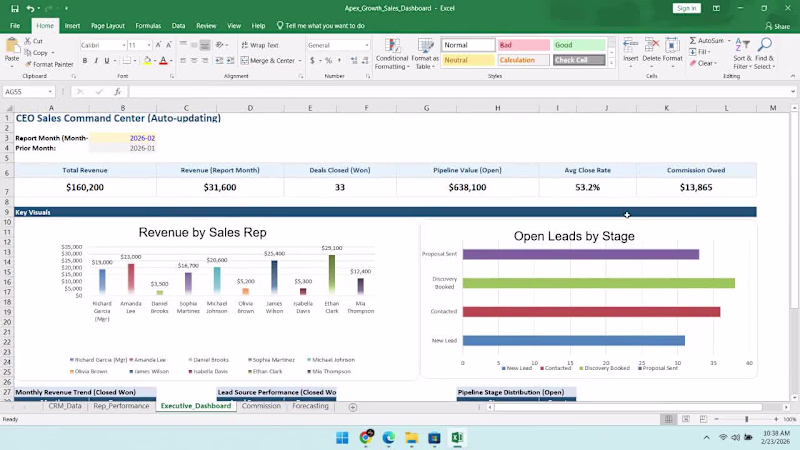800x450 pixels.
Task: Click the Sign in button
Action: [x=686, y=8]
